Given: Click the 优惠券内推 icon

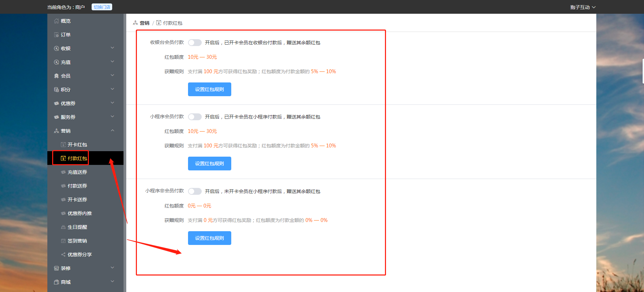Looking at the screenshot, I should pyautogui.click(x=63, y=213).
